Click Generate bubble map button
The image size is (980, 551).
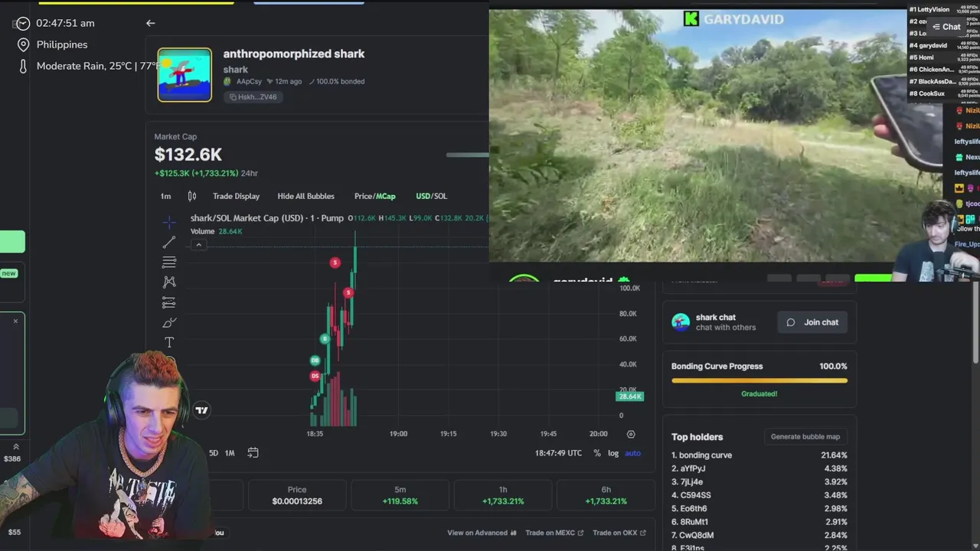point(805,437)
